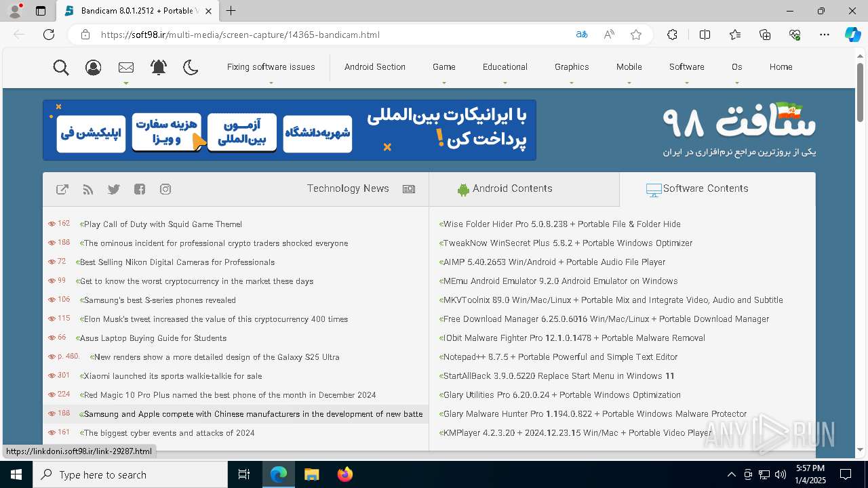Open the Technology News heading
Viewport: 868px width, 488px height.
coord(348,188)
